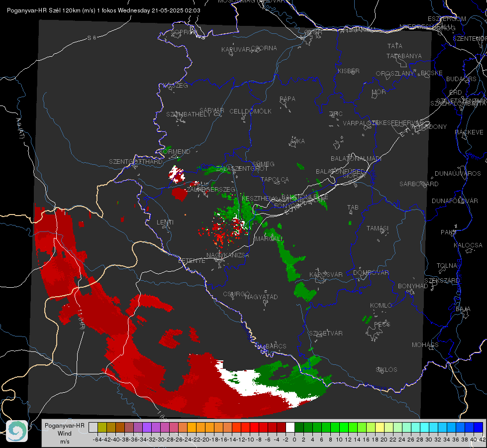
Task: Click the BICSKE town label
Action: pos(432,73)
